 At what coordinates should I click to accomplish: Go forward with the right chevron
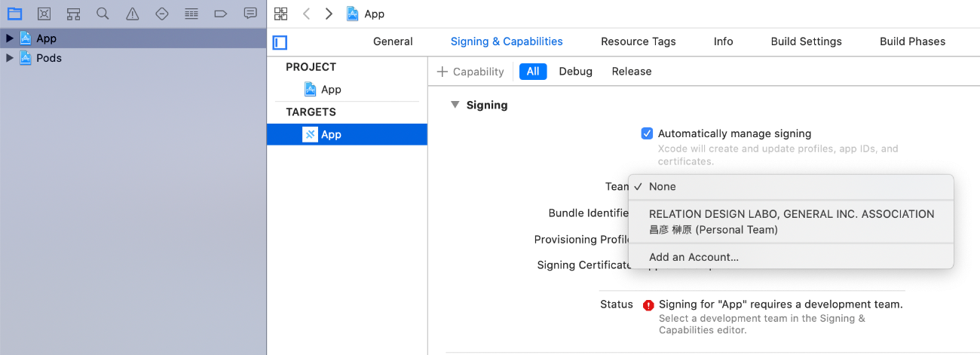329,14
